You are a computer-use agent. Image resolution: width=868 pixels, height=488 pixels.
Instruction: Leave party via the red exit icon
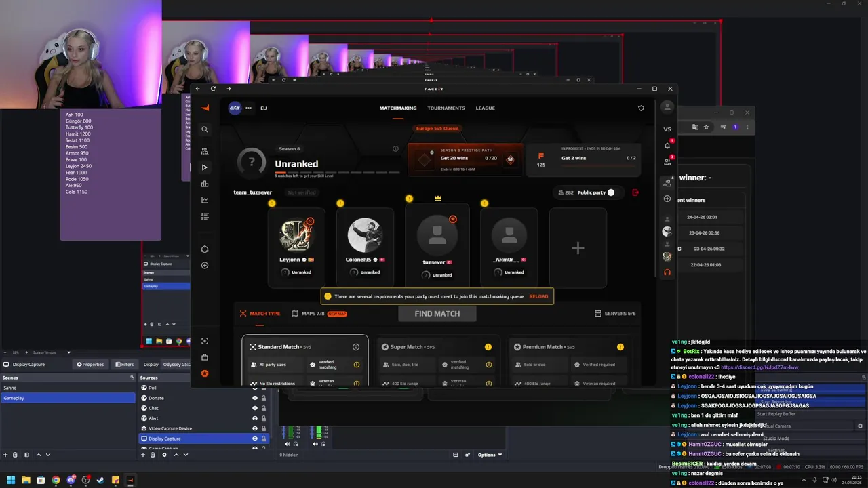click(x=635, y=192)
